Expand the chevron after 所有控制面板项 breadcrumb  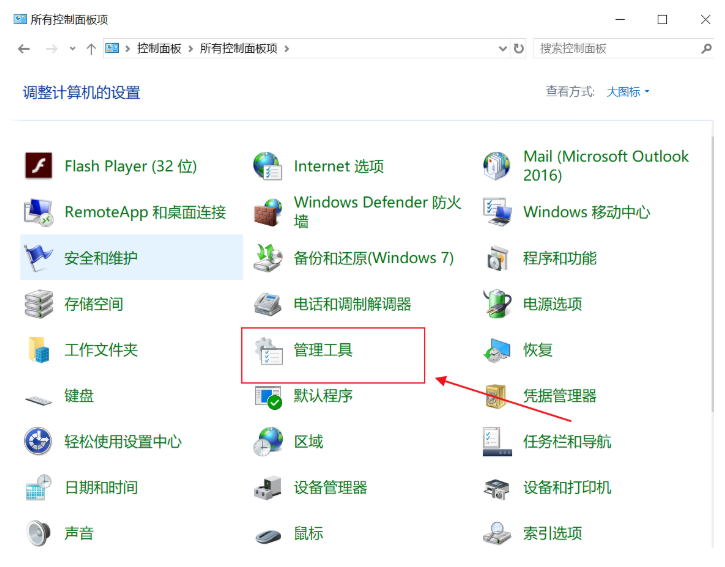[x=287, y=49]
